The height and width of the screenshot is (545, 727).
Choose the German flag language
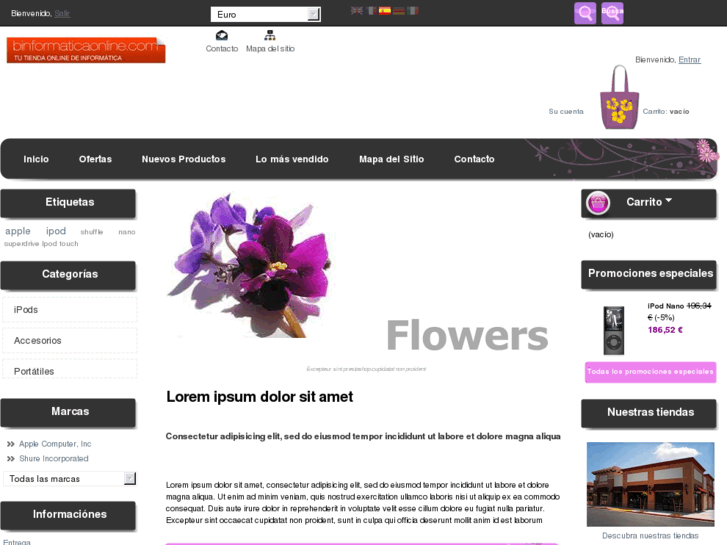tap(399, 11)
